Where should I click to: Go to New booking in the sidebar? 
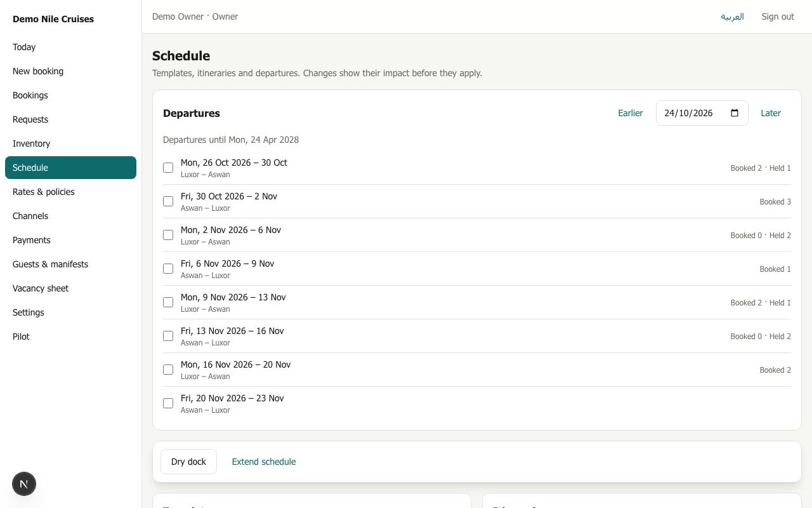coord(70,71)
